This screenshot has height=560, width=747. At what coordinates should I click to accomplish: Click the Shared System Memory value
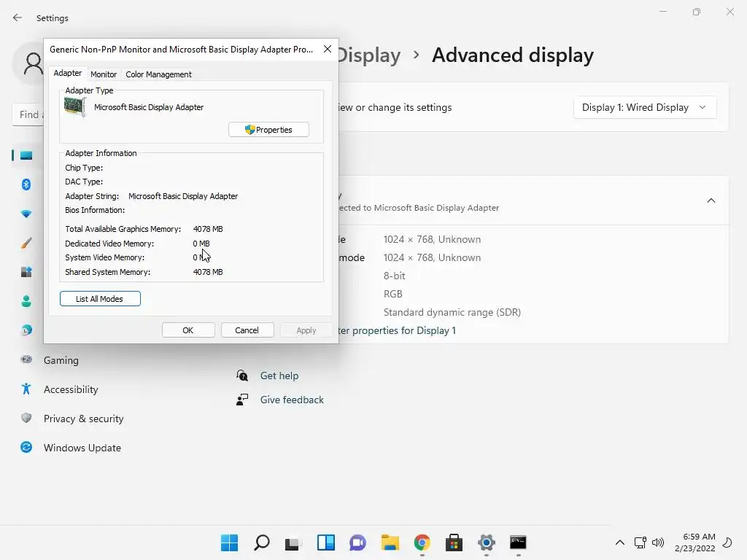click(x=208, y=272)
